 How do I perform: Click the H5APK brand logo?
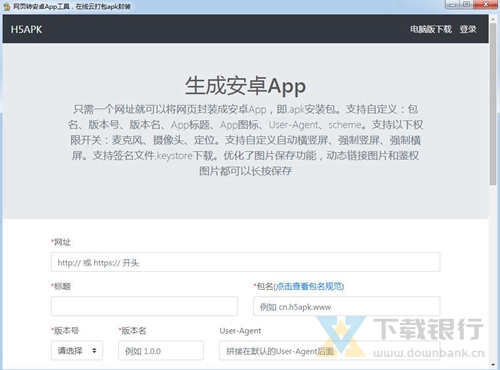[26, 29]
